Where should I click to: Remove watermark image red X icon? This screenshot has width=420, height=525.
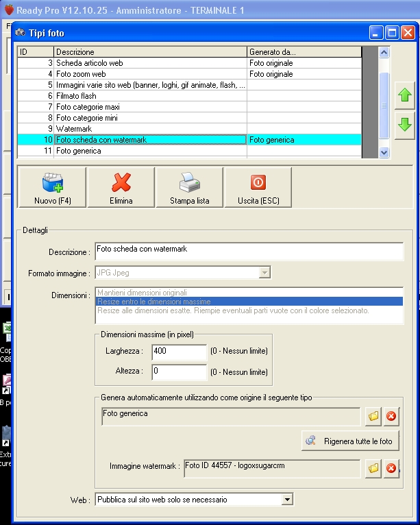tap(391, 468)
